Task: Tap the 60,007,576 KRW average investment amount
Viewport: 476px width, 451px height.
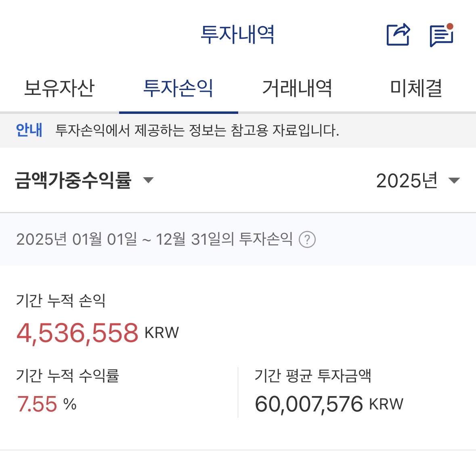Action: (x=329, y=404)
